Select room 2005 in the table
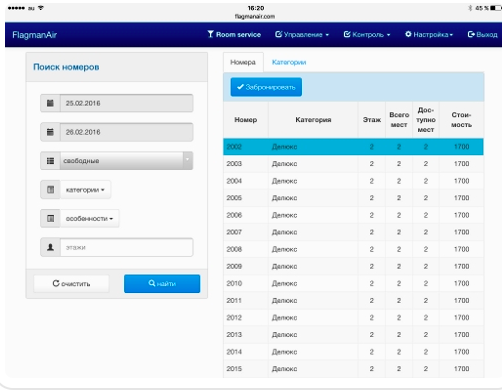The height and width of the screenshot is (391, 502). coord(353,198)
